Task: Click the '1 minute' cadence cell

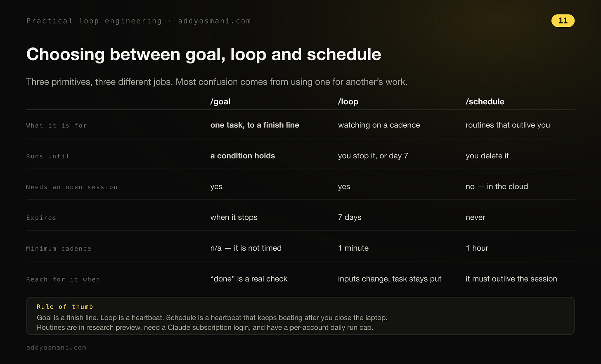Action: 353,248
